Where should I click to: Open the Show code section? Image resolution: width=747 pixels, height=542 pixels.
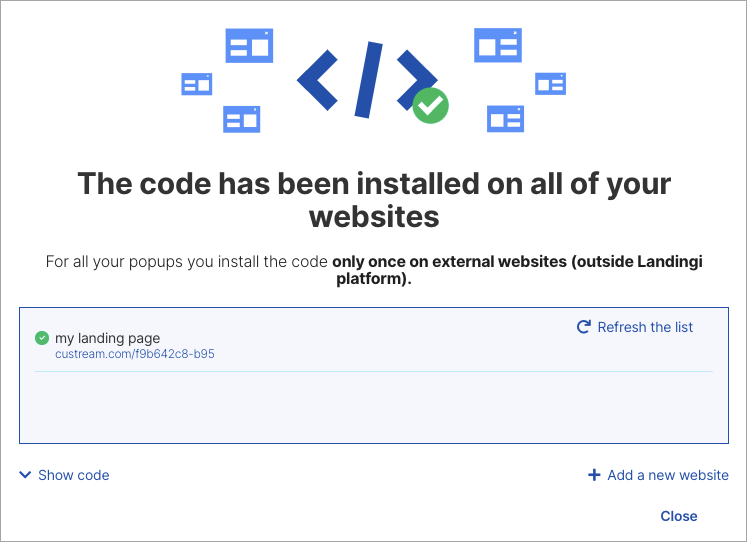(x=73, y=475)
